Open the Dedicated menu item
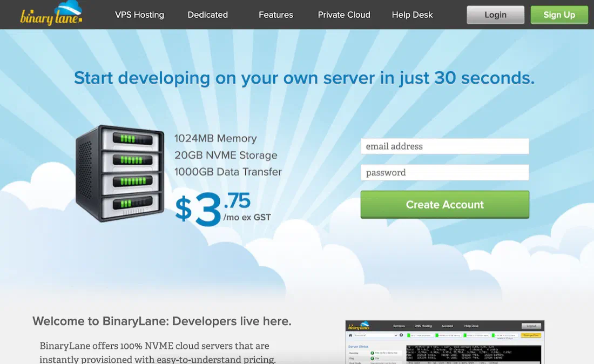The image size is (594, 364). tap(207, 15)
